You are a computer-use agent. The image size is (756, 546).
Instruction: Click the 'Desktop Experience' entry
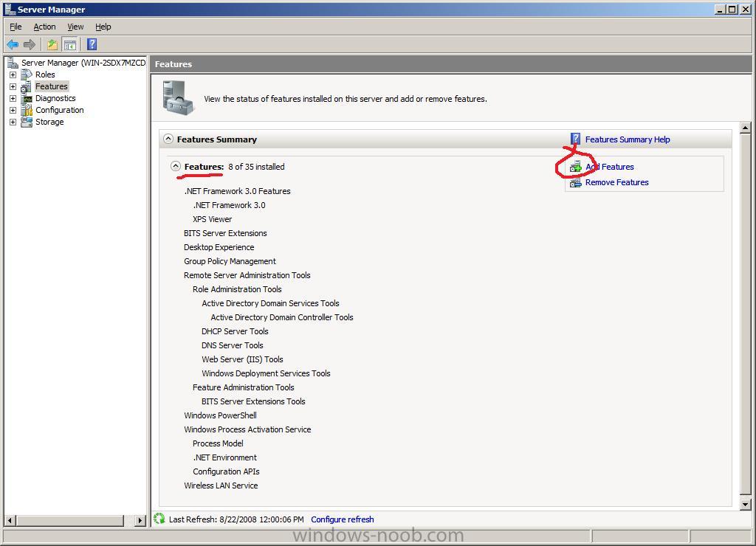point(219,247)
